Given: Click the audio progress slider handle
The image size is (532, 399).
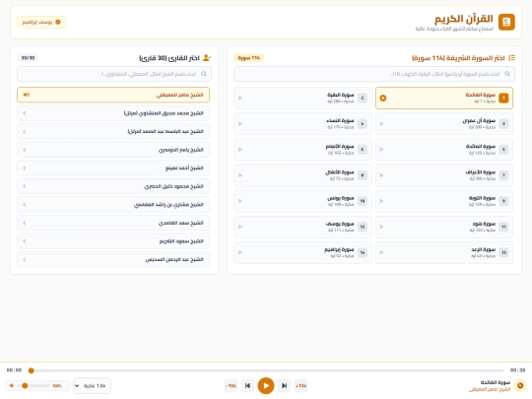Looking at the screenshot, I should pyautogui.click(x=32, y=370).
